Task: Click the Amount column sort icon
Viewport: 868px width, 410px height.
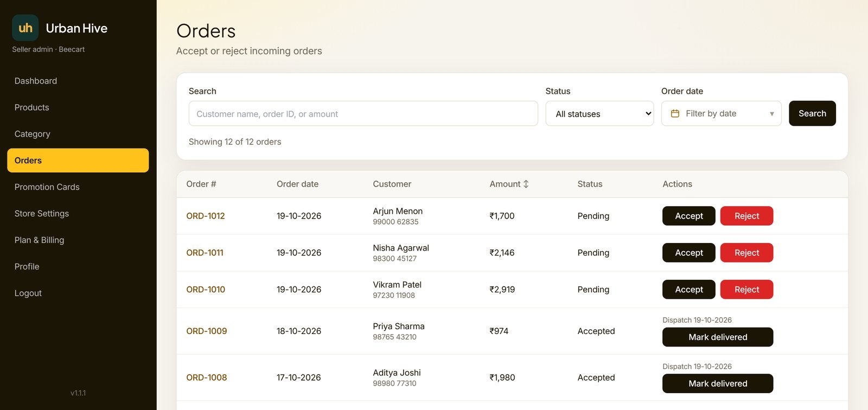Action: pyautogui.click(x=526, y=184)
